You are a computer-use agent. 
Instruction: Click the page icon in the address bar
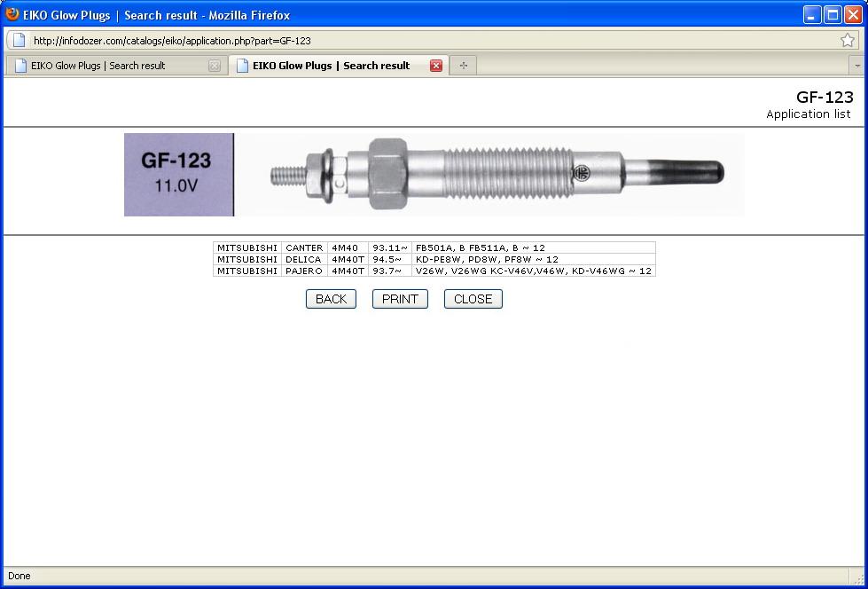point(20,40)
